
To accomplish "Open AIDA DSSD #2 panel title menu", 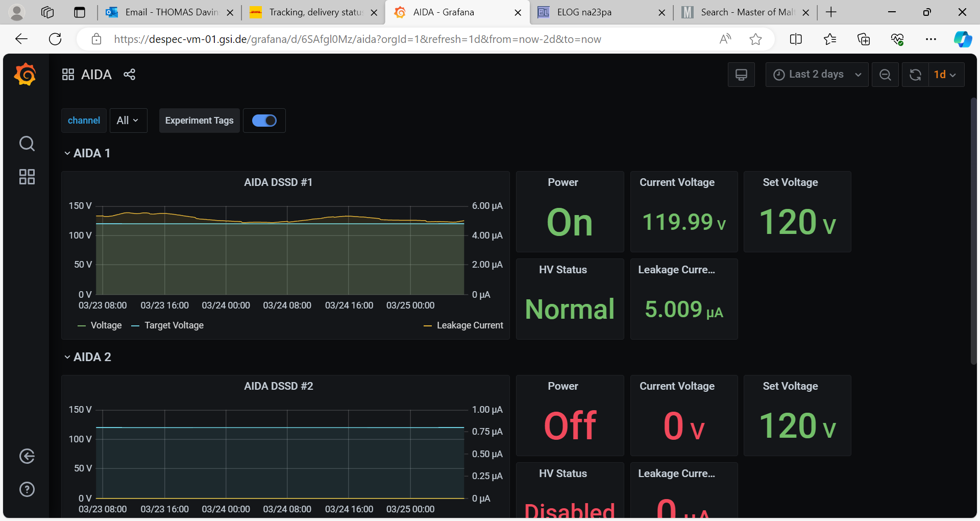I will [x=278, y=386].
